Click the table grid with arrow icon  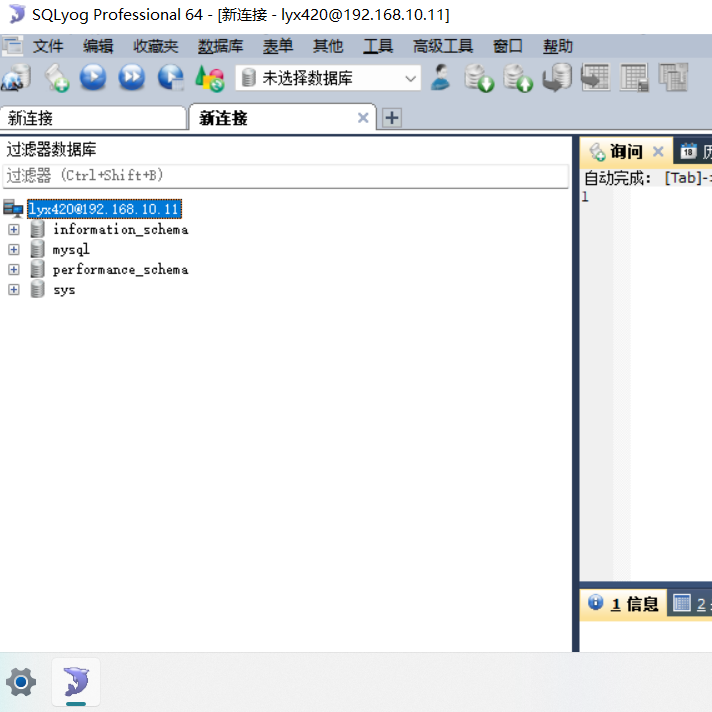point(595,77)
